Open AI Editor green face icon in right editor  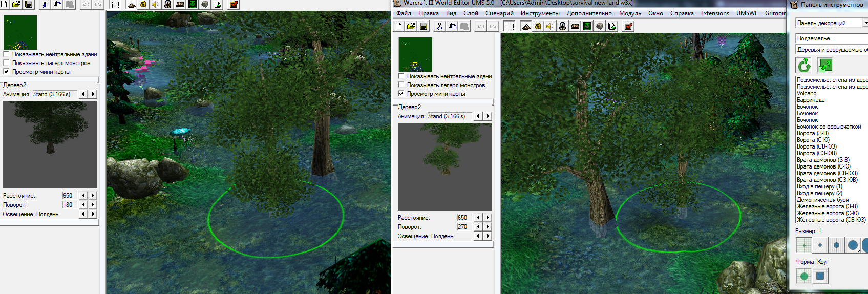[587, 26]
